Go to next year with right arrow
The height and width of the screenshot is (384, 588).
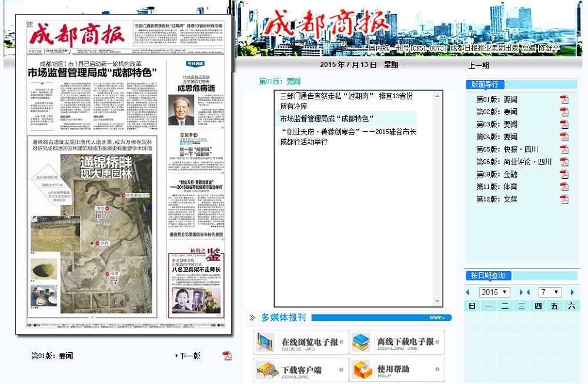[x=521, y=292]
